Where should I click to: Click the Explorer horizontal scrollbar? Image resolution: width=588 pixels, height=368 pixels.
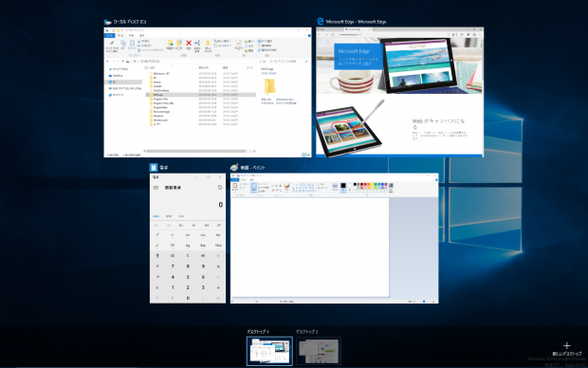(195, 151)
